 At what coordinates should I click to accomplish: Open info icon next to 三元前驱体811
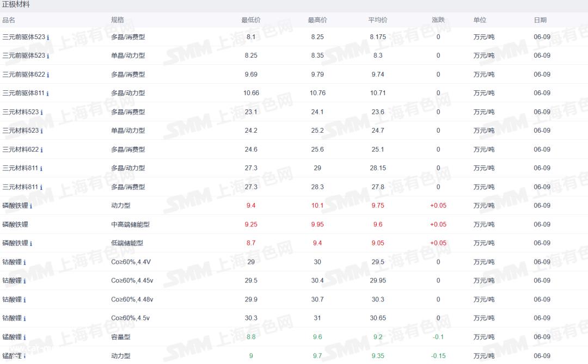click(x=47, y=94)
